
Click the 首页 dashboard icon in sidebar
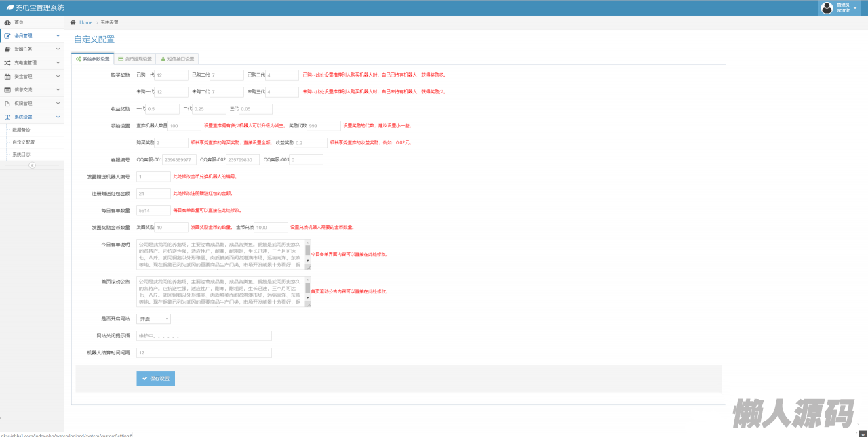click(7, 22)
